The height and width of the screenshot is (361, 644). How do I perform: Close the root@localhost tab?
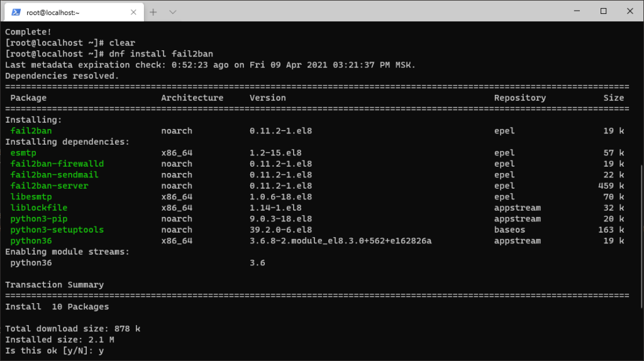(133, 13)
